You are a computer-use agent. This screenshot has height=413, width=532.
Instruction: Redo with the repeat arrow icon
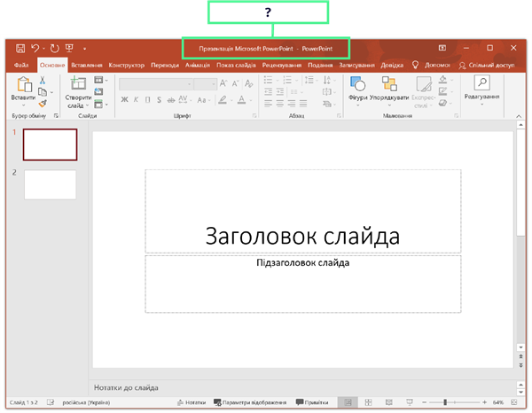click(x=54, y=49)
